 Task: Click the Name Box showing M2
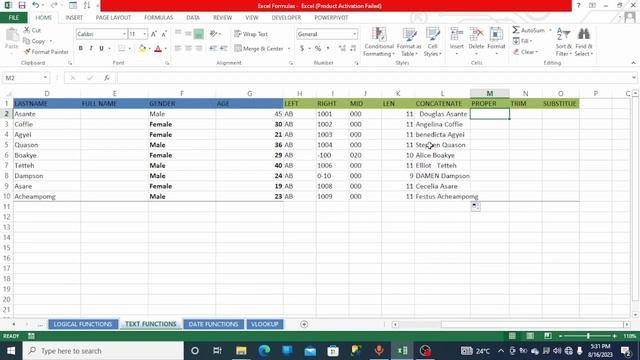22,78
